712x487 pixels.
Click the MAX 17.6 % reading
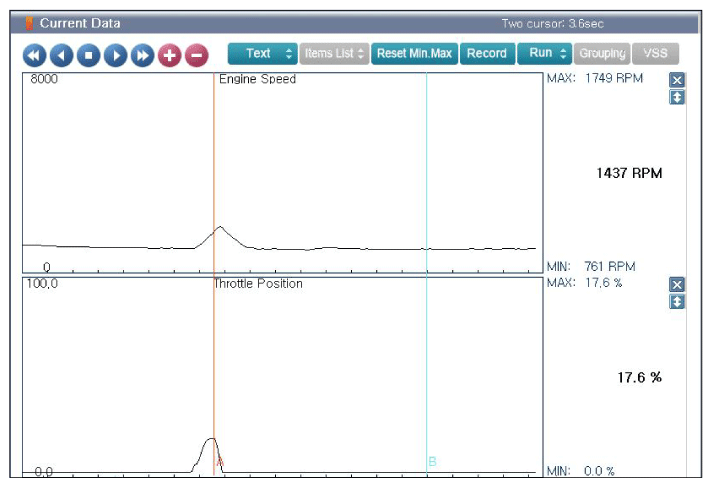(584, 283)
